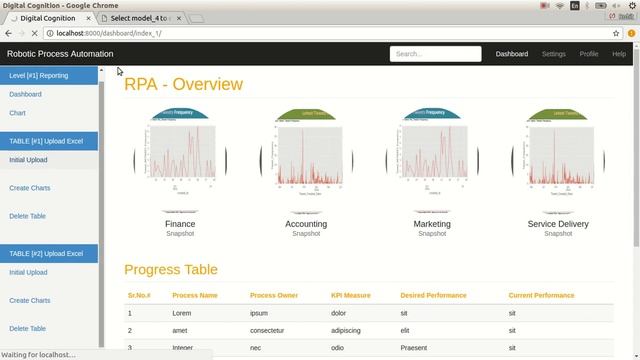This screenshot has height=360, width=640.
Task: Open Help in the top navbar
Action: pyautogui.click(x=619, y=54)
